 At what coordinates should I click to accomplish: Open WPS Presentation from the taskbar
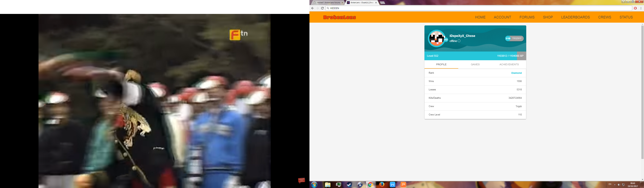pyautogui.click(x=403, y=185)
